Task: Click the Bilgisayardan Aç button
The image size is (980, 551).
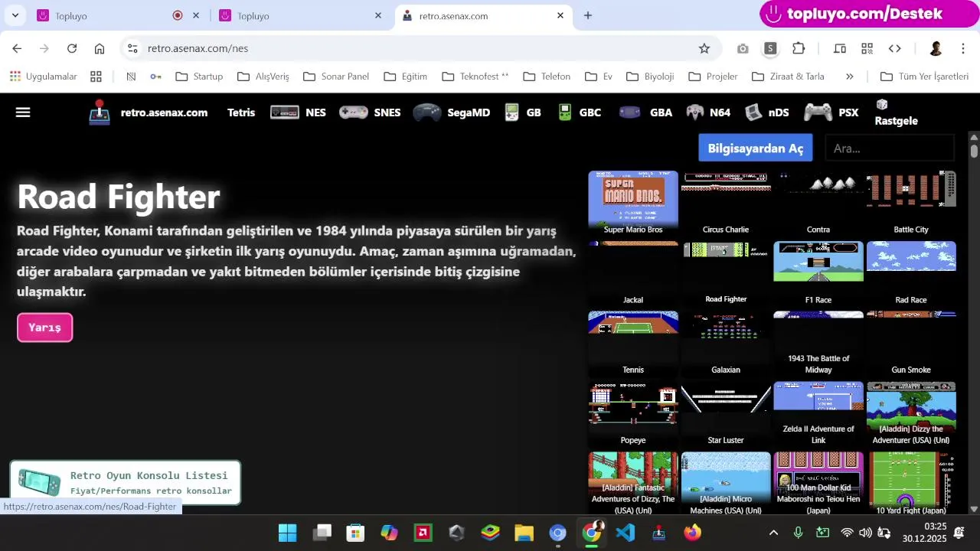Action: (x=756, y=148)
